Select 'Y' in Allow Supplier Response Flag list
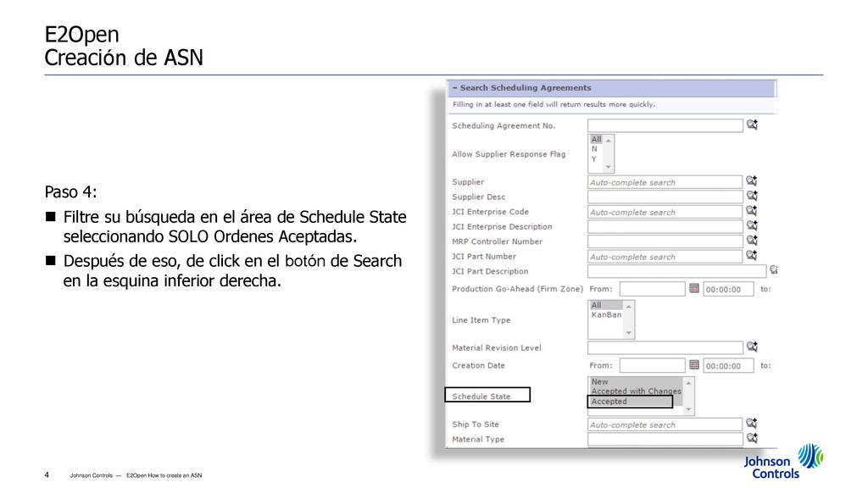The image size is (868, 488). pos(594,158)
